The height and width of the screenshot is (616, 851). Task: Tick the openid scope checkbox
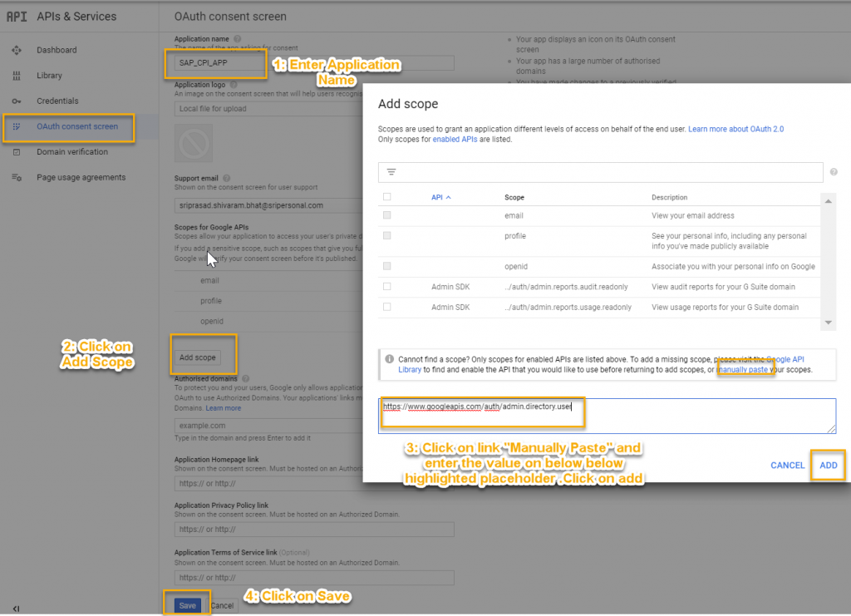[x=387, y=266]
